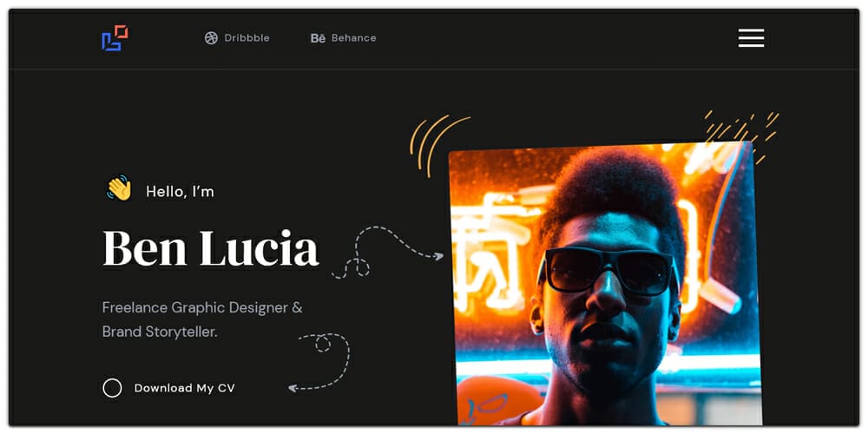Image resolution: width=868 pixels, height=434 pixels.
Task: Click the Brand Storyteller text line
Action: tap(160, 332)
